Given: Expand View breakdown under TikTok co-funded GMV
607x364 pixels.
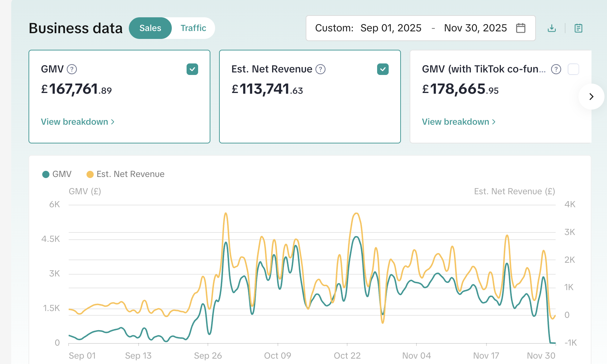Looking at the screenshot, I should click(x=459, y=122).
